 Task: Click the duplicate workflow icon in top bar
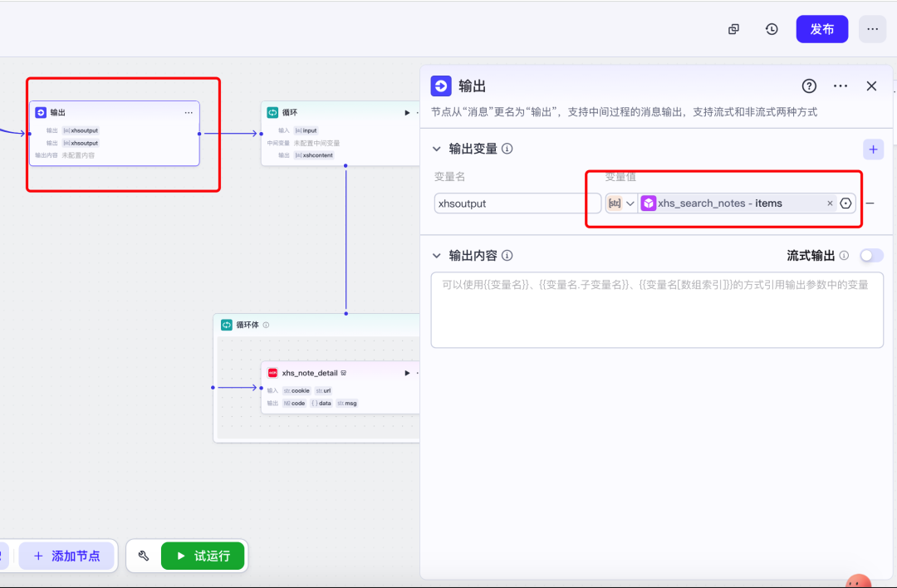(733, 29)
